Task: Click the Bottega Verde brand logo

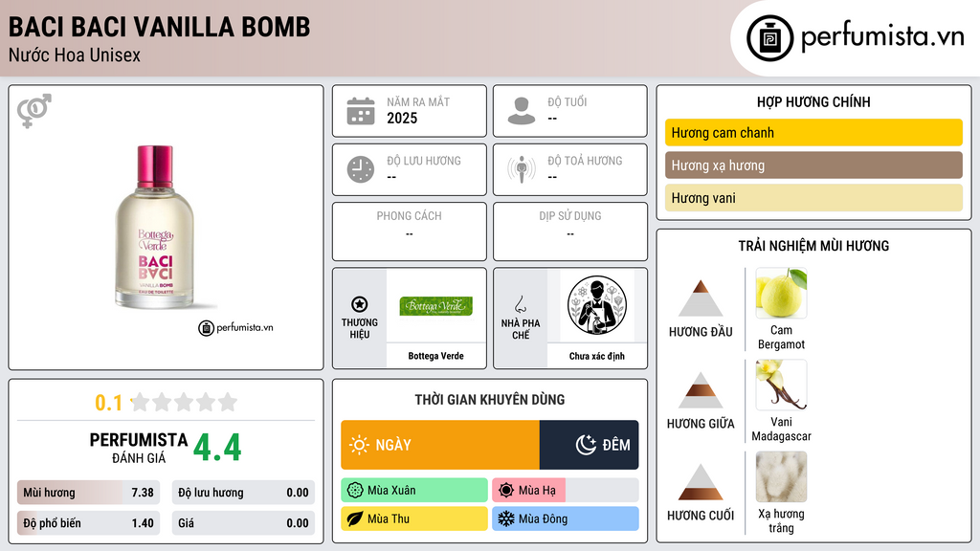Action: point(435,305)
